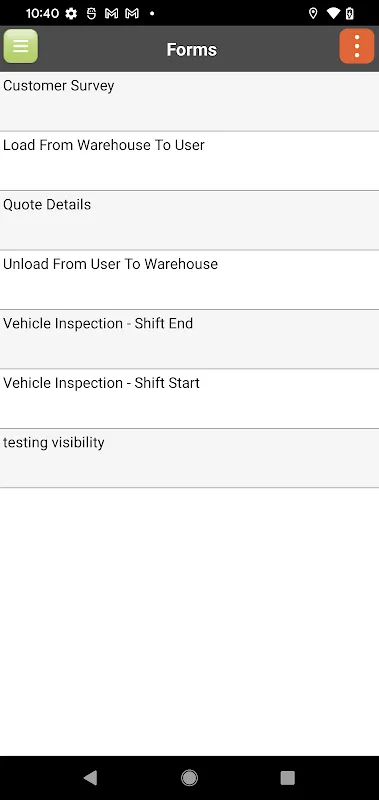Tap the Wi-Fi signal status icon
Screen dimensions: 379x800
pyautogui.click(x=333, y=14)
